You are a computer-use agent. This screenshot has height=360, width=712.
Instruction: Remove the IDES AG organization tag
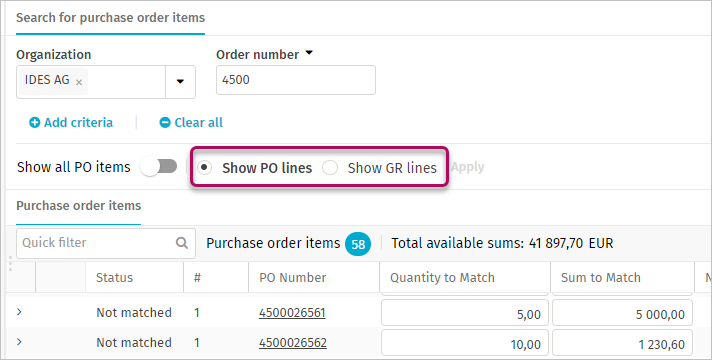tap(79, 82)
